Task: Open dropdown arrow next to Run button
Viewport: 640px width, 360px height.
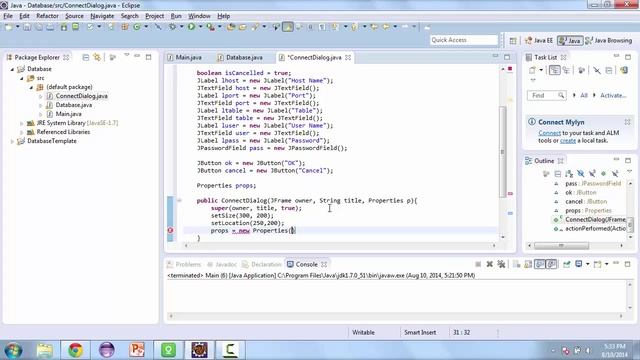Action: [200, 27]
